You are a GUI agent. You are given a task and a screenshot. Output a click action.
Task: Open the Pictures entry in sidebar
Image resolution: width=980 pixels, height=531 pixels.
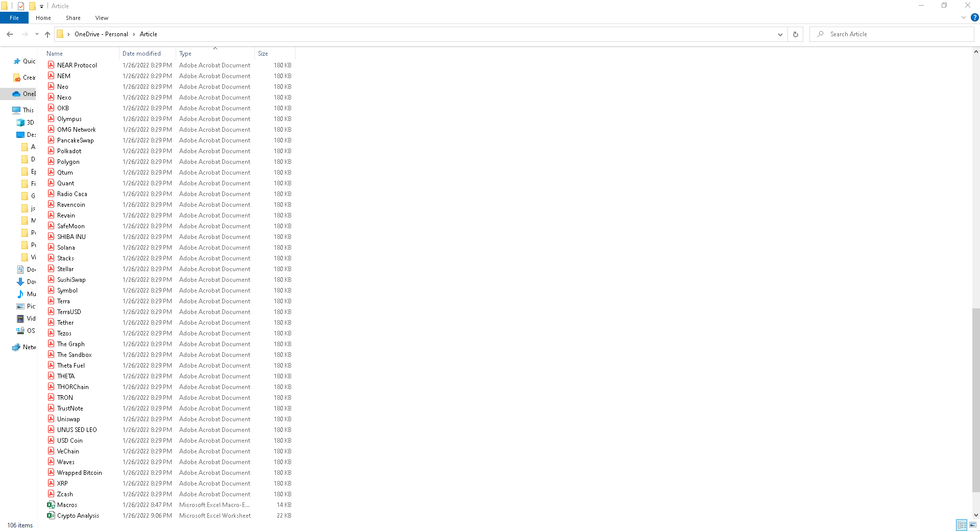[27, 306]
